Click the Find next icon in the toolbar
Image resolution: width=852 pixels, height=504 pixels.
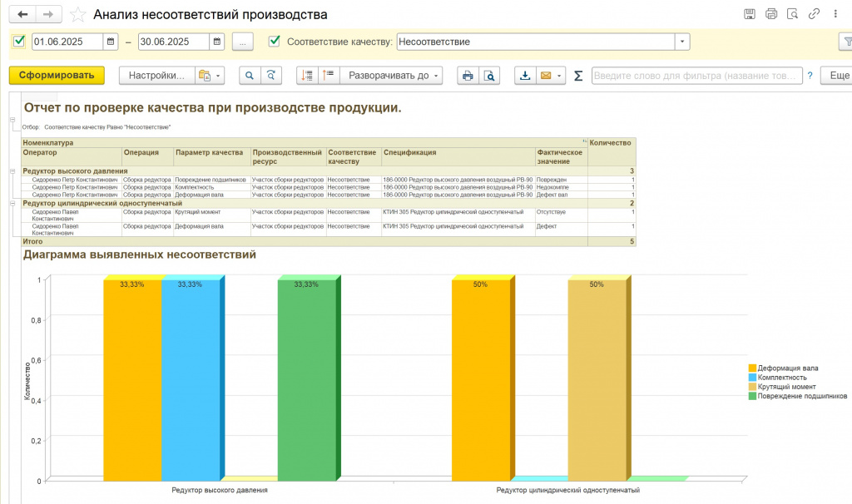(271, 76)
